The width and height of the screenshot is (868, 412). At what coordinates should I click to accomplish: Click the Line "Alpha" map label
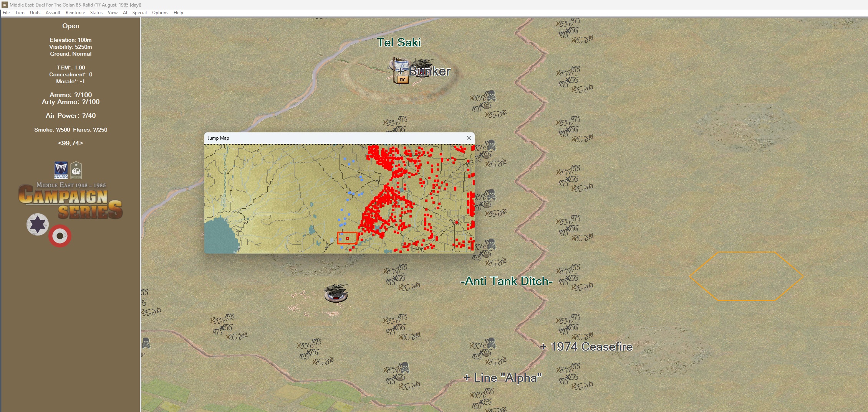click(x=503, y=378)
